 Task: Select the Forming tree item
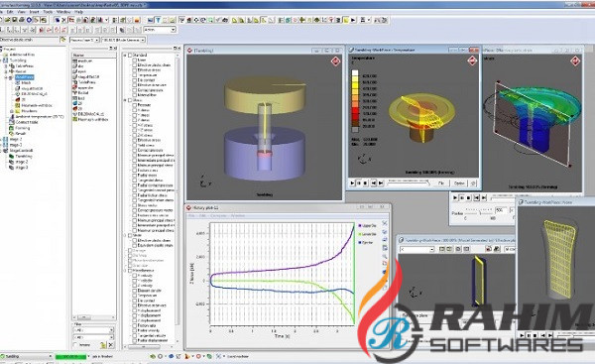[23, 128]
